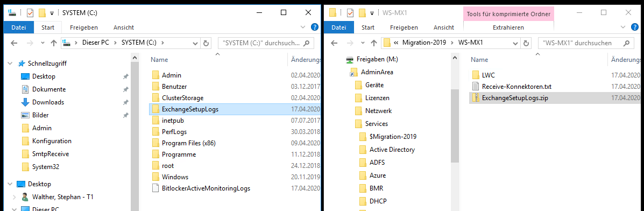Open recent locations dropdown in WS-MX1 window
This screenshot has height=211, width=644.
pyautogui.click(x=363, y=43)
